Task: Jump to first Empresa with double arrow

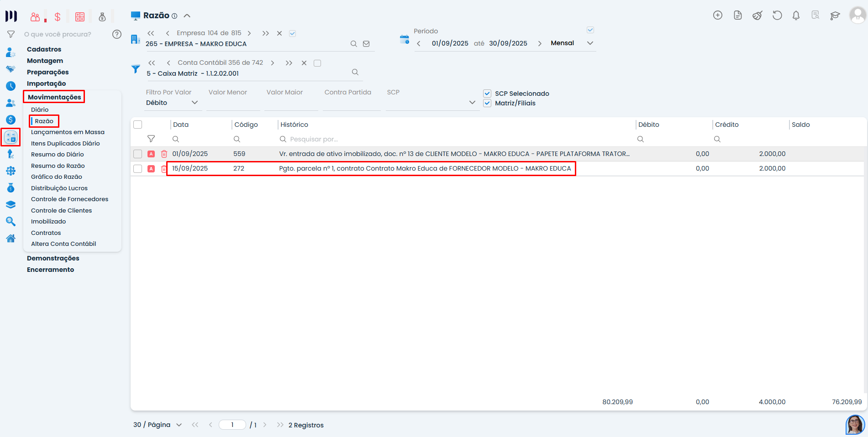Action: point(151,33)
